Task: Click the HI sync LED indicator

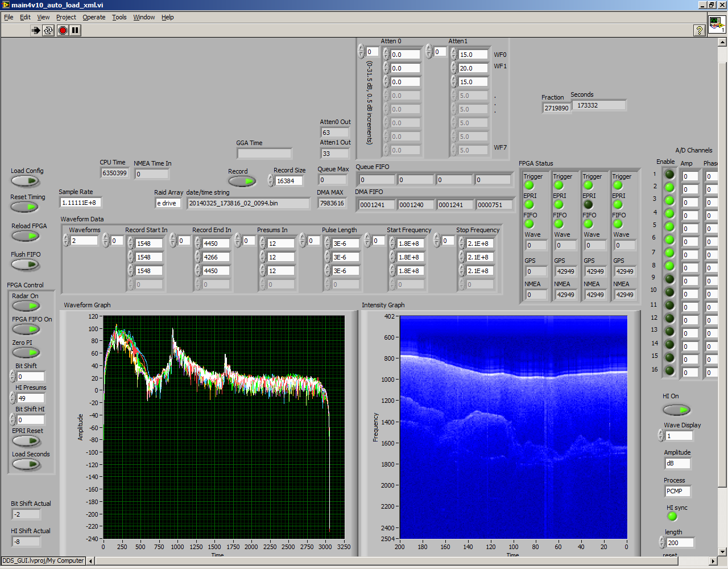Action: point(672,517)
